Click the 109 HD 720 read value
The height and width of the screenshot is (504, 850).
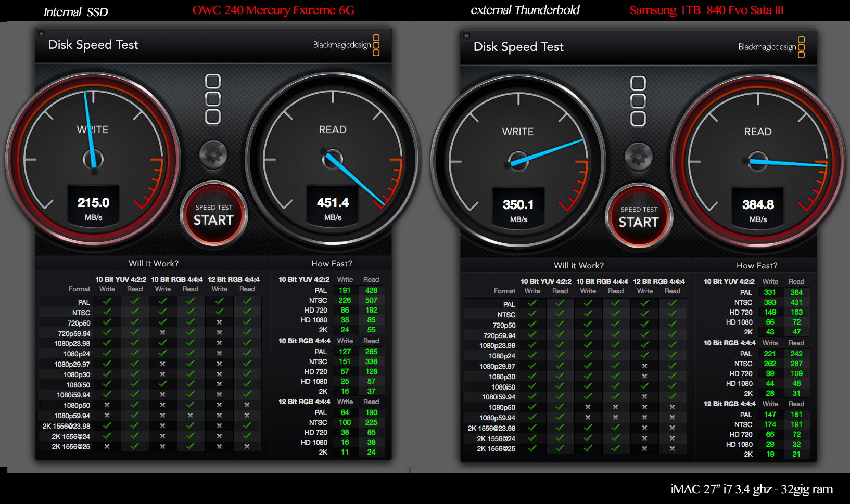(796, 373)
